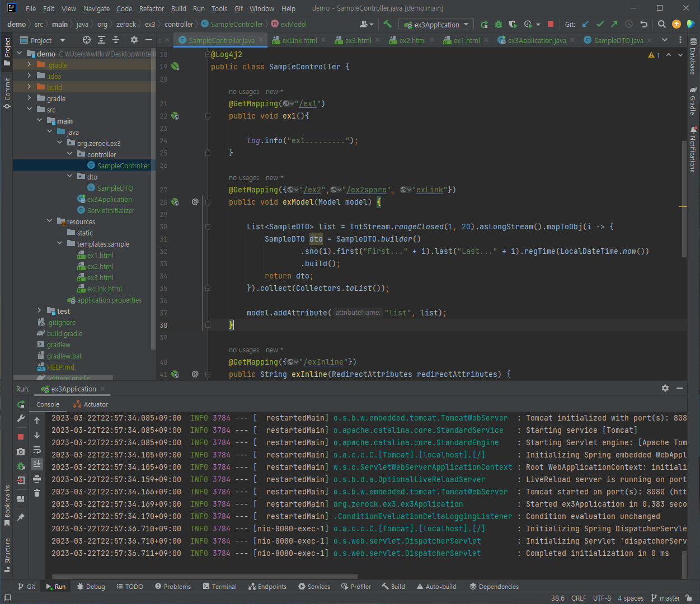Collapse the controller package
Screen dimensions: 700x604
(x=69, y=154)
